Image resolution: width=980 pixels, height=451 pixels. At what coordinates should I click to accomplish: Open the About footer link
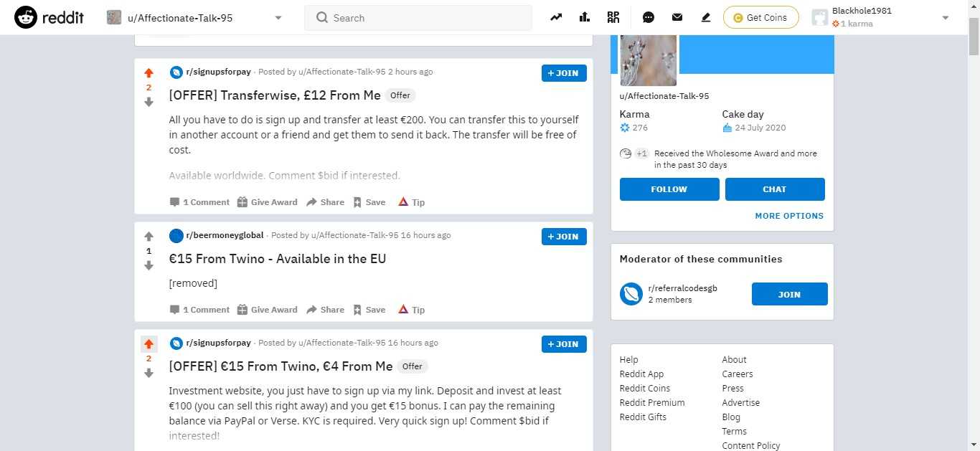click(734, 360)
